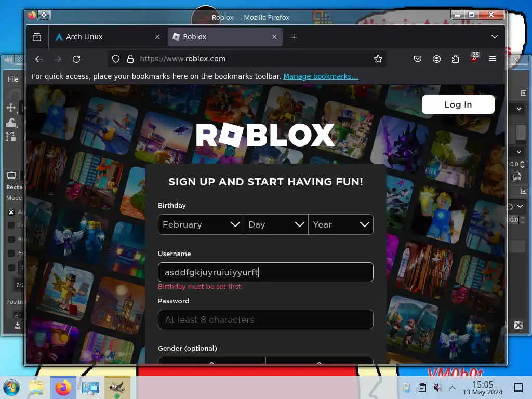This screenshot has width=532, height=399.
Task: Open the system settings taskbar icon
Action: 90,388
